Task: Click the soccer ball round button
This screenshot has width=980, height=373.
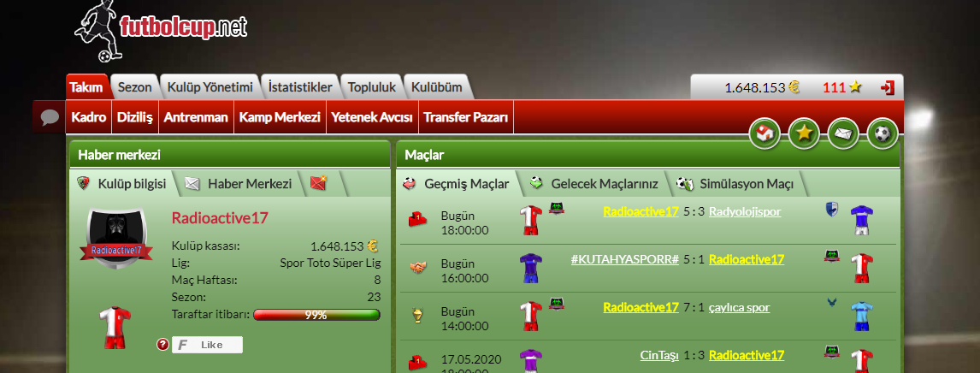Action: point(883,133)
